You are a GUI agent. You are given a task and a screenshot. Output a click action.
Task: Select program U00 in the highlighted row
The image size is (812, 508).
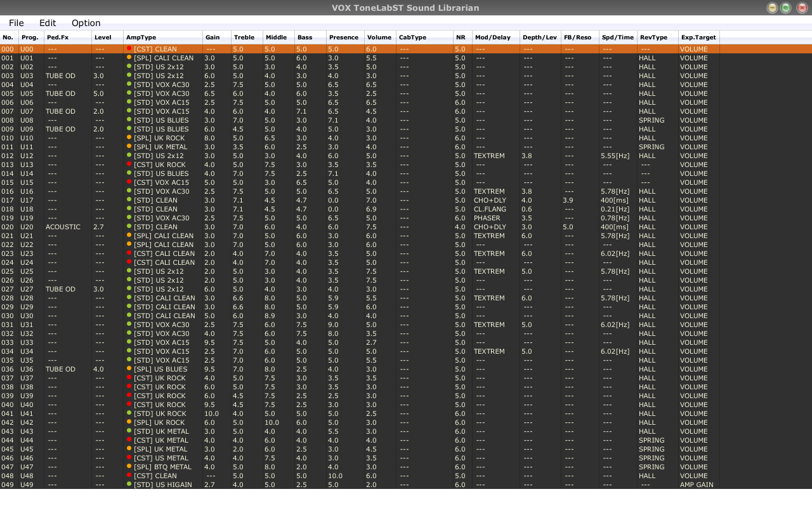click(x=27, y=49)
